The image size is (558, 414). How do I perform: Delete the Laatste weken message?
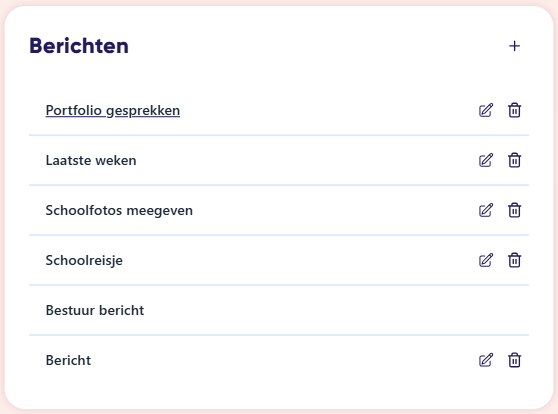click(514, 160)
